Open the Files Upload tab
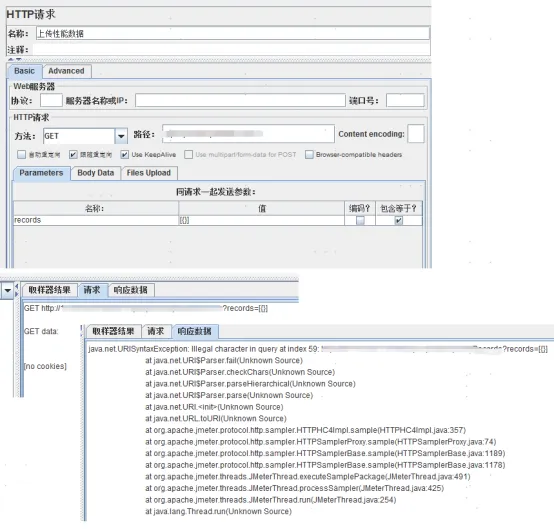Image resolution: width=554 pixels, height=529 pixels. coord(149,173)
